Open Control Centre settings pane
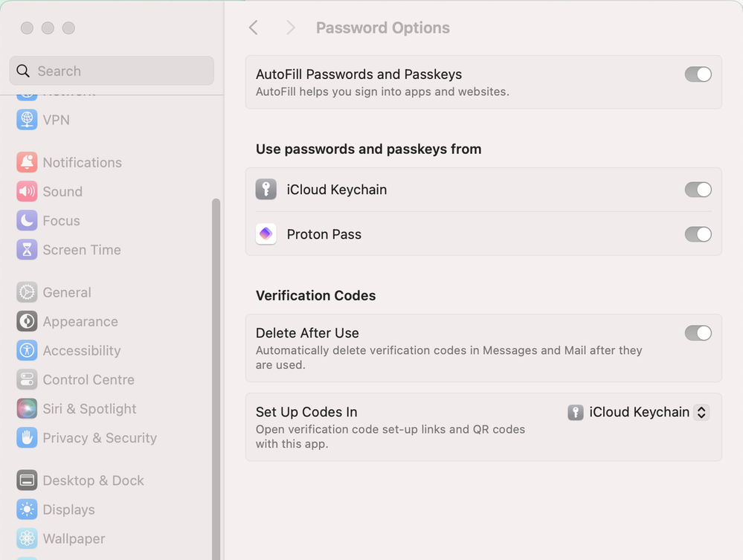 click(88, 379)
